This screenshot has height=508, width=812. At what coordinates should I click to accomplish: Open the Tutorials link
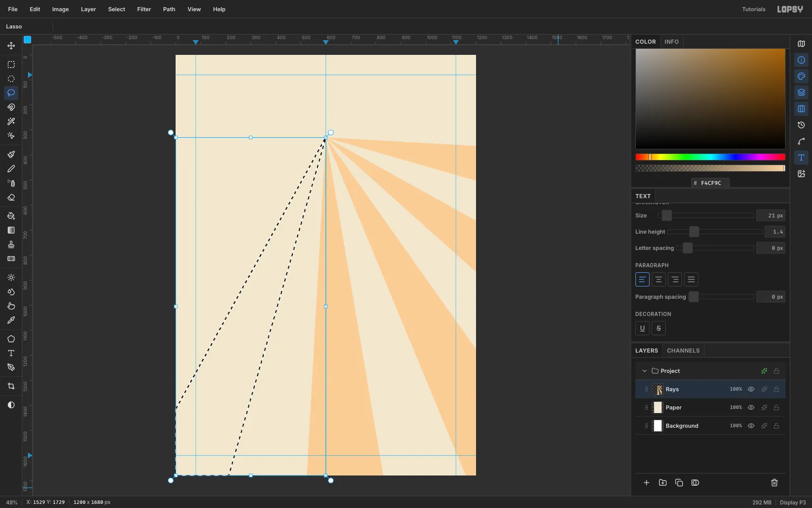coord(754,9)
